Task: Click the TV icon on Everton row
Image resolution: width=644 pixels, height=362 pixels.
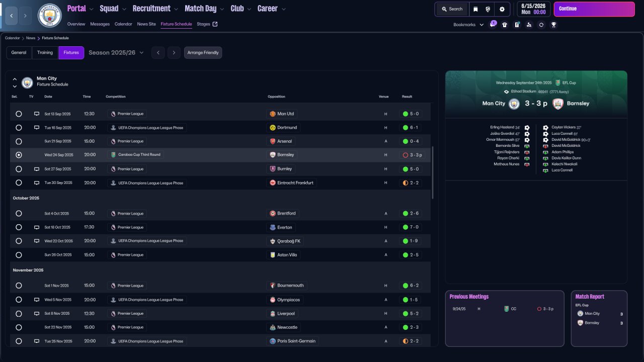Action: tap(37, 227)
